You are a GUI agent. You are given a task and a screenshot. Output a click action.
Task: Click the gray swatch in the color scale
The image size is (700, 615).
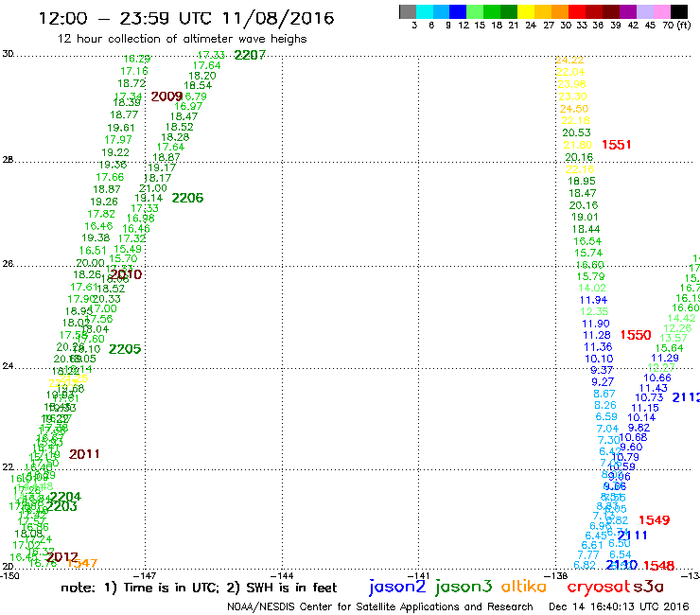(408, 11)
